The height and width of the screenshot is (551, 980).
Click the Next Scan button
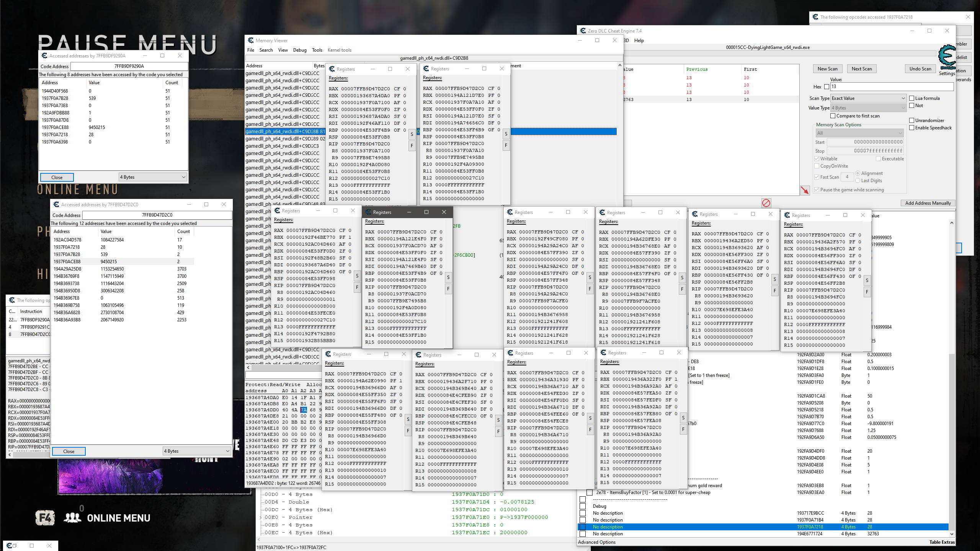862,69
